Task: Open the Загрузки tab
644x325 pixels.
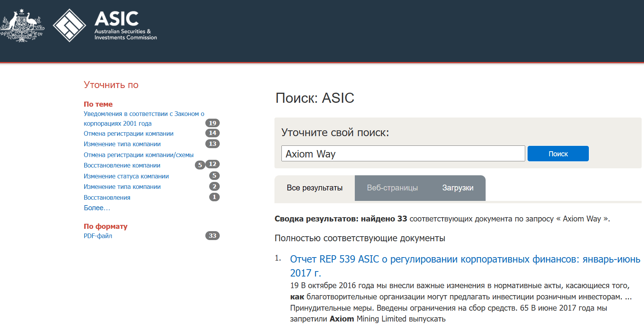Action: 458,188
